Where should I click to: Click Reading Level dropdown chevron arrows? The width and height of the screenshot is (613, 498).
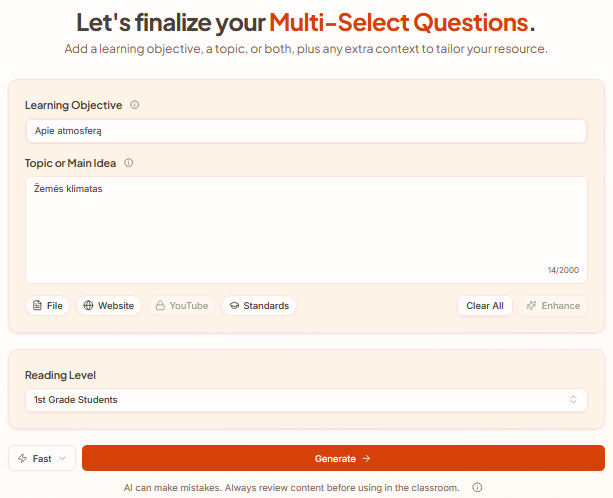click(573, 400)
